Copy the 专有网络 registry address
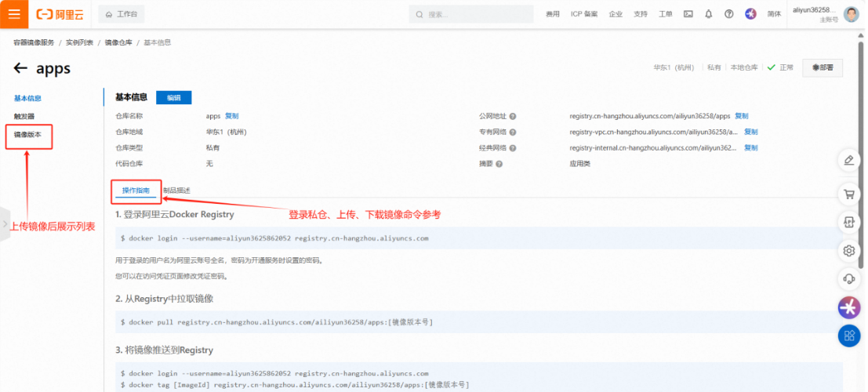The height and width of the screenshot is (392, 868). (750, 132)
